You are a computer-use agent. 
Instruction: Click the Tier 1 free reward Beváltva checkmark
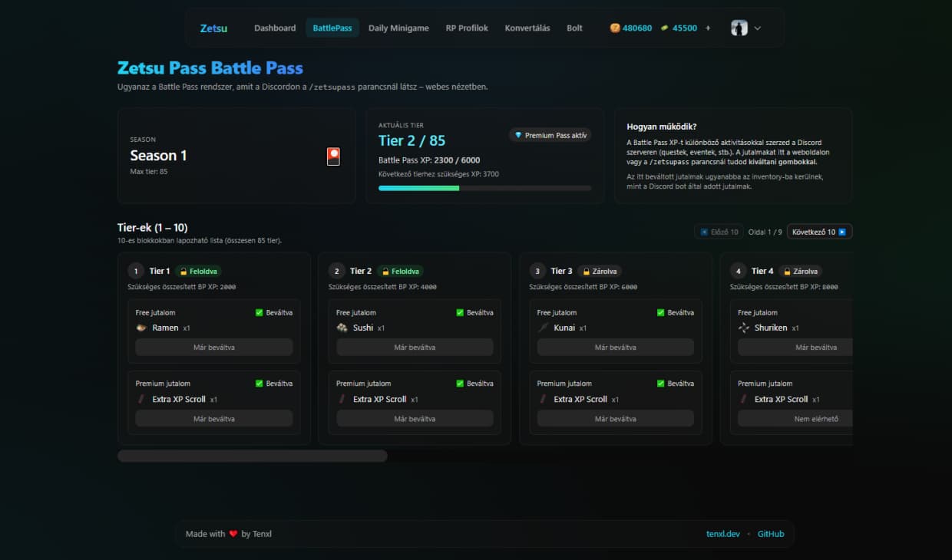tap(259, 313)
